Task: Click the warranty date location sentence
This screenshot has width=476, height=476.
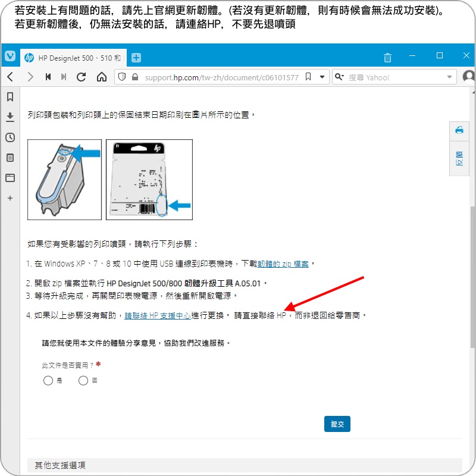Action: point(142,115)
